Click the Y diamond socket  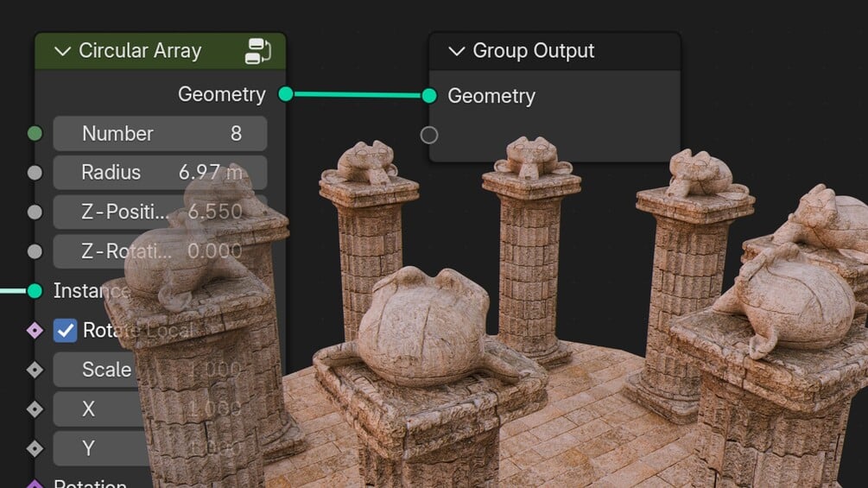[x=35, y=448]
